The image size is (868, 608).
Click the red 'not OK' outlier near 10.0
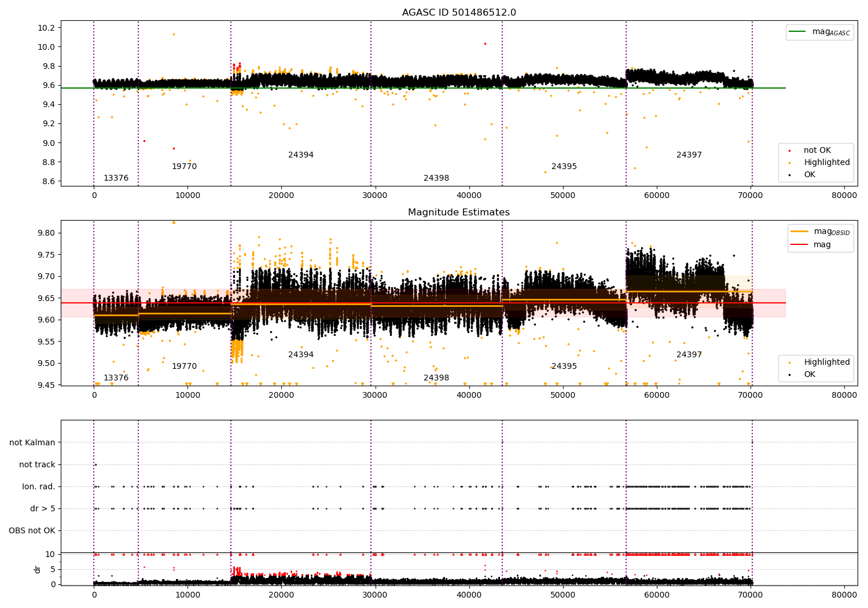[485, 43]
